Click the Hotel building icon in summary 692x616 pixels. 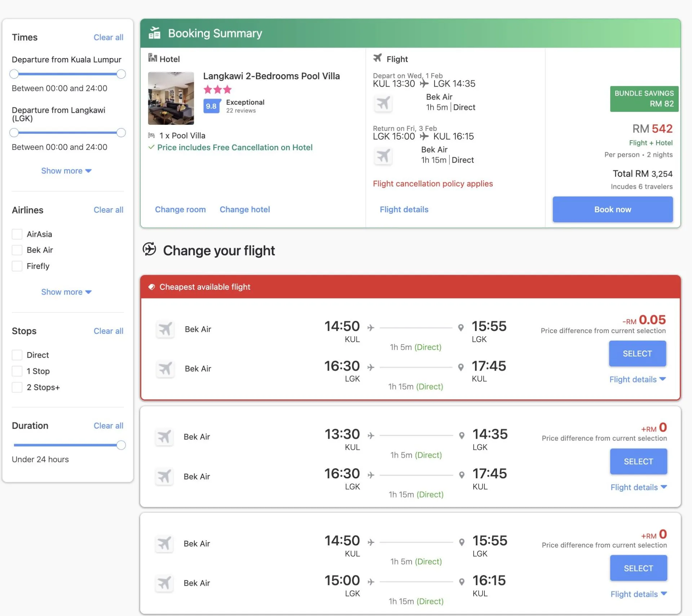[152, 58]
